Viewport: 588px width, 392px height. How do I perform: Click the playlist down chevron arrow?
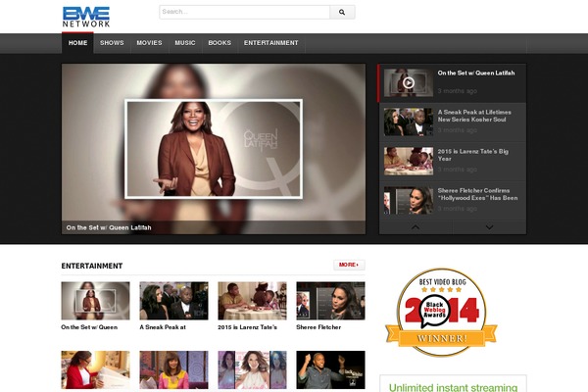point(489,227)
